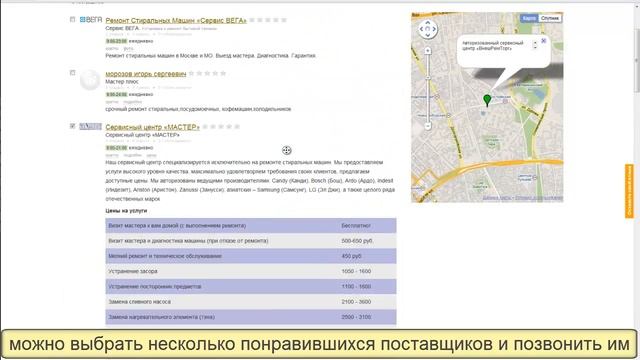Click the Сервисный центр МАСТЕР logo image
640x360 pixels.
coord(90,127)
